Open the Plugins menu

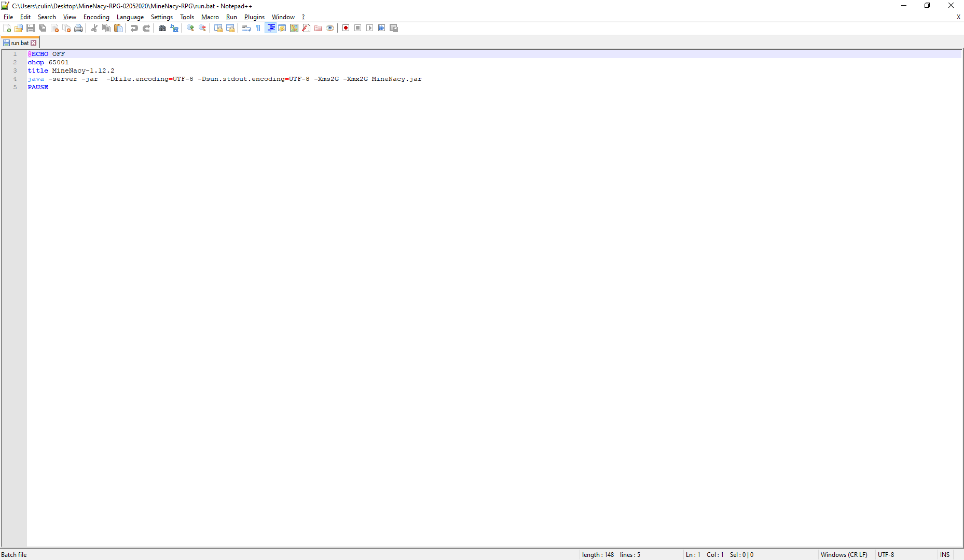point(255,17)
